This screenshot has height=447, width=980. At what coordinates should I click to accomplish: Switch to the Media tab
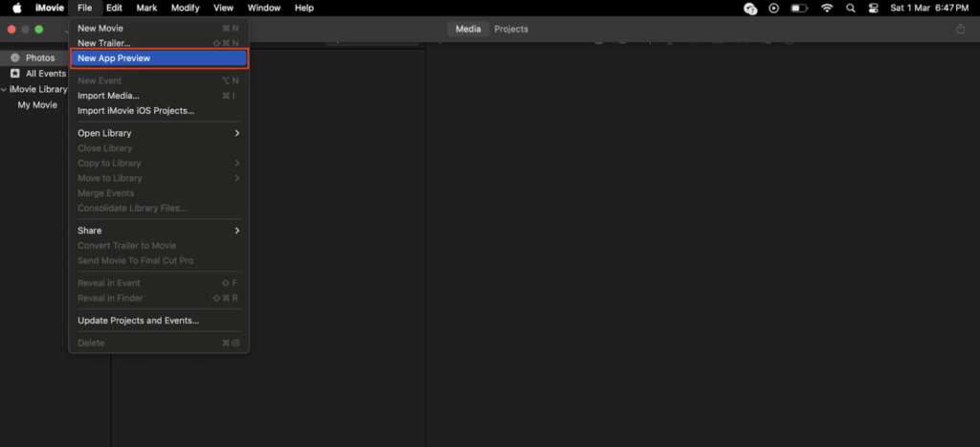pos(468,30)
